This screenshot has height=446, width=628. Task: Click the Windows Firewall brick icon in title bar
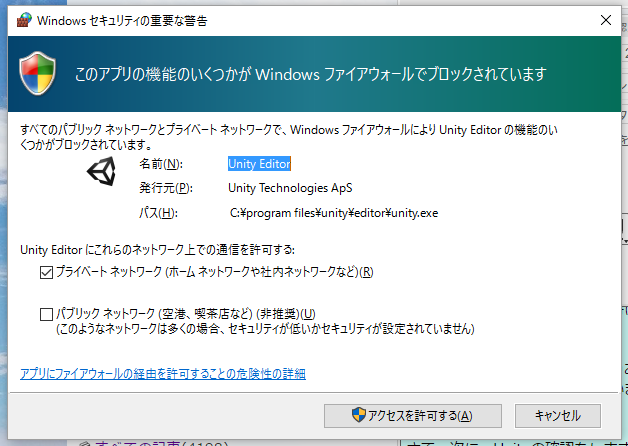24,20
